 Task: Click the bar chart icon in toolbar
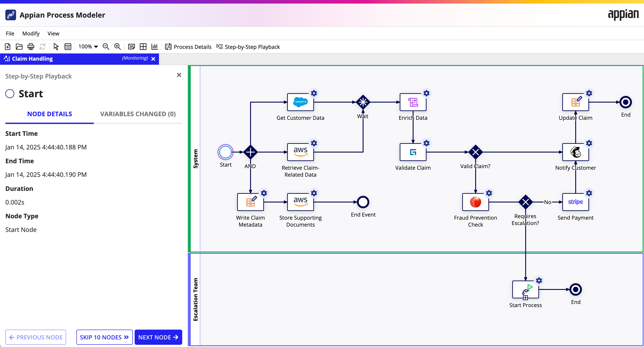tap(155, 47)
